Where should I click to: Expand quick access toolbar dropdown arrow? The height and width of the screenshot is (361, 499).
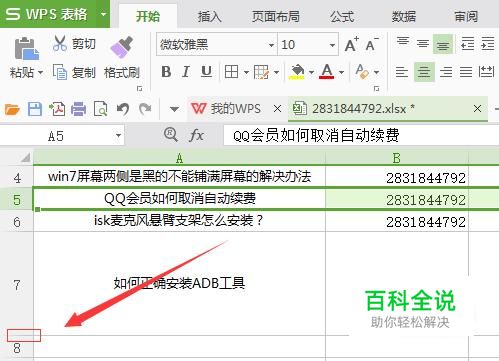[174, 109]
